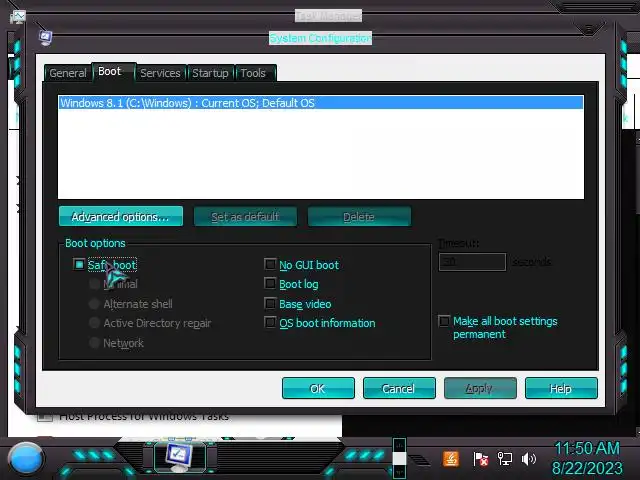The height and width of the screenshot is (480, 640).
Task: Select Active Directory repair radio option
Action: [94, 323]
